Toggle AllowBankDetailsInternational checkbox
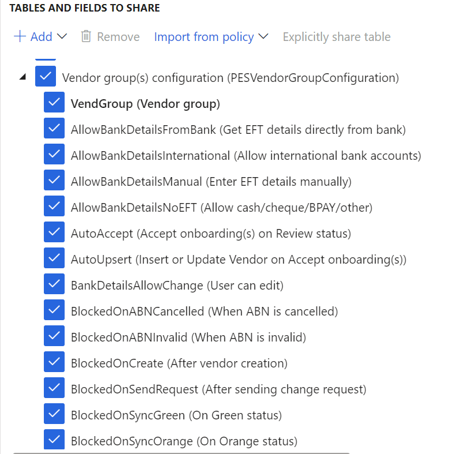Screen dimensions: 476x454 click(54, 154)
